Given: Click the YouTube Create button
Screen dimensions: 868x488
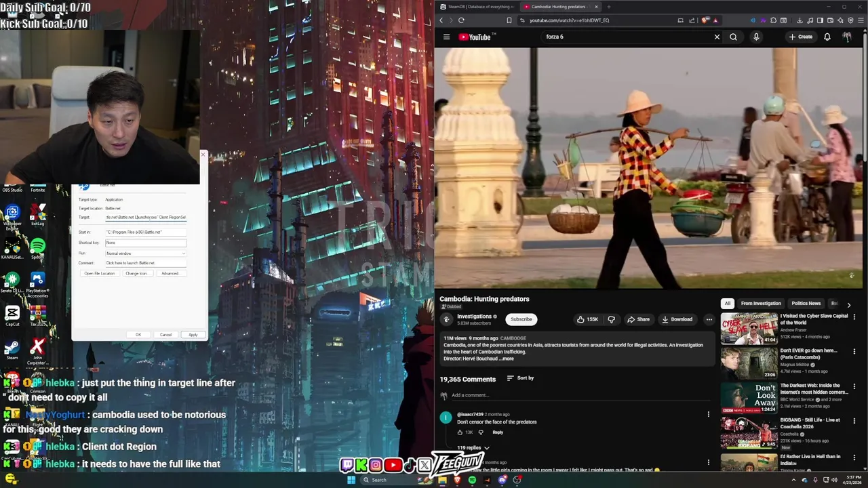Looking at the screenshot, I should 801,37.
